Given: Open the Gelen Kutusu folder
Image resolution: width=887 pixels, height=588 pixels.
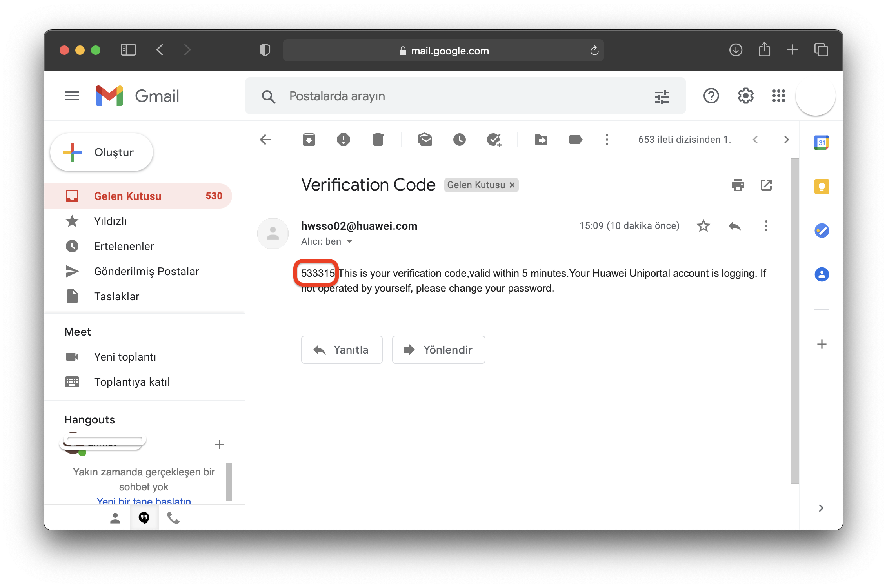Looking at the screenshot, I should (x=127, y=196).
